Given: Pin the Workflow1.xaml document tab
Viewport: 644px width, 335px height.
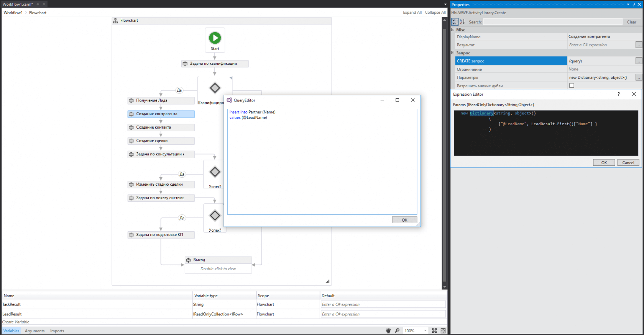Looking at the screenshot, I should coord(38,4).
